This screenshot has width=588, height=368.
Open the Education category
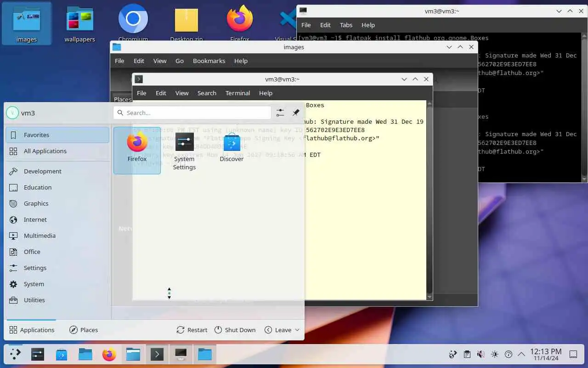pyautogui.click(x=57, y=187)
